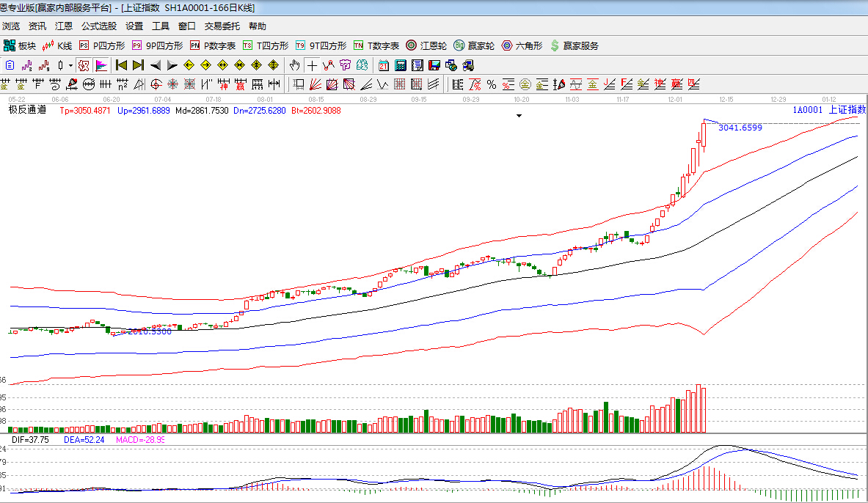Click the P数字表 button
868x503 pixels.
(213, 45)
